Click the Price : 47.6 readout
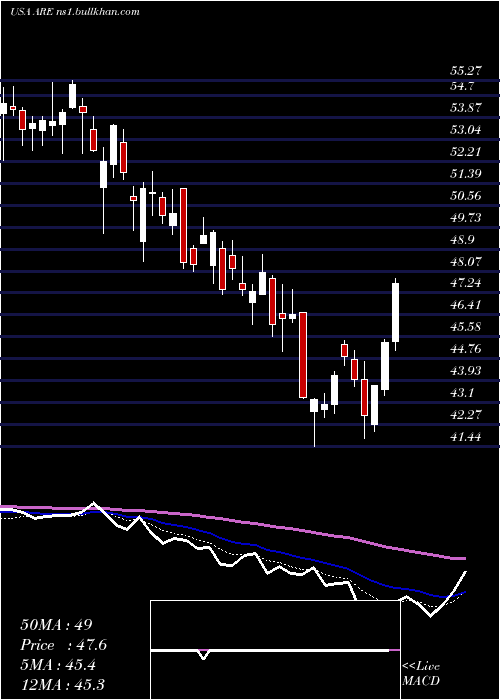This screenshot has width=500, height=700. click(x=63, y=645)
